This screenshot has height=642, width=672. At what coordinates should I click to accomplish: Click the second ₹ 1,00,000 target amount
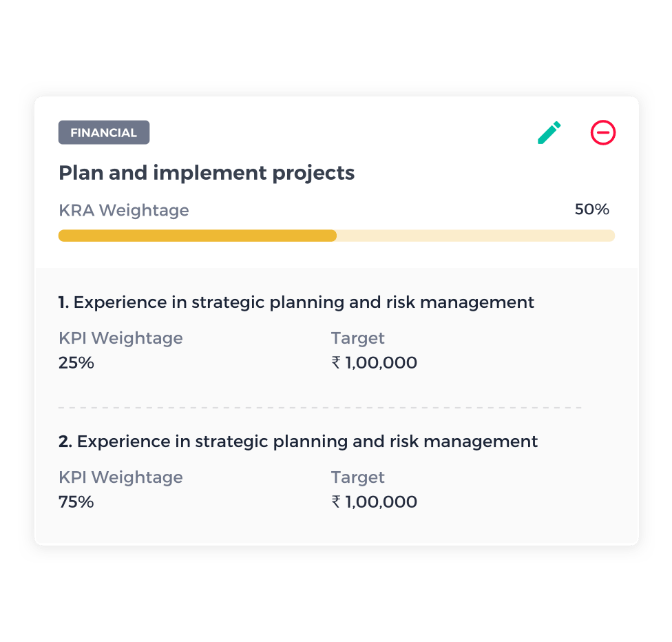point(374,501)
